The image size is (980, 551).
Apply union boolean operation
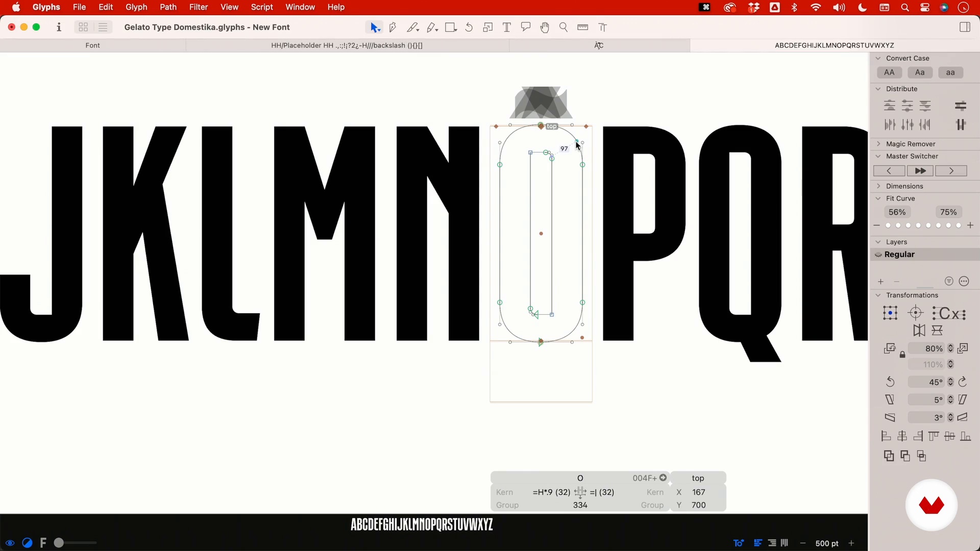[889, 456]
